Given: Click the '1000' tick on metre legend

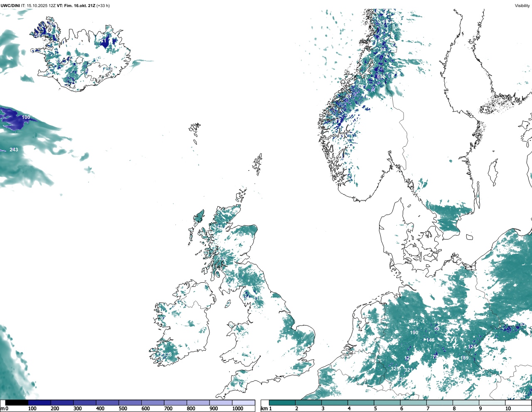Looking at the screenshot, I should coord(238,409).
